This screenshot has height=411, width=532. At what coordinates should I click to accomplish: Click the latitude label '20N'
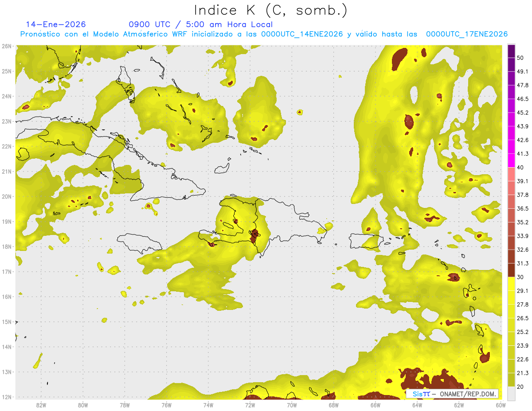click(7, 196)
